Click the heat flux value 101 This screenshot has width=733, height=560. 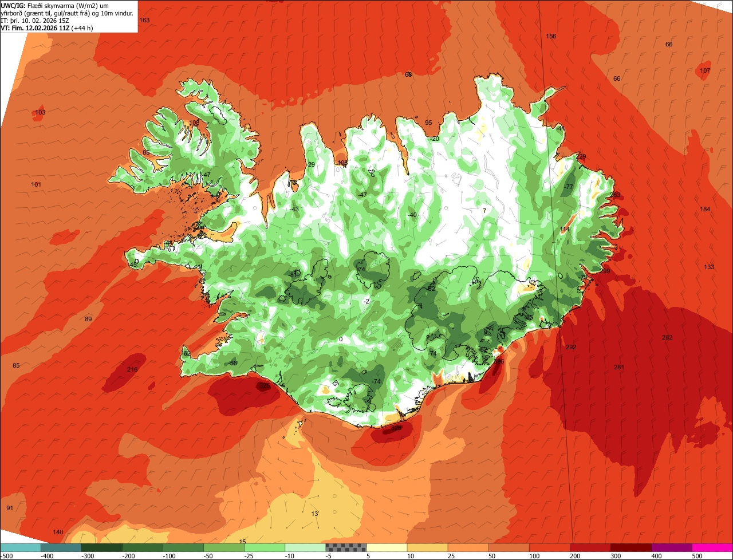(x=36, y=184)
